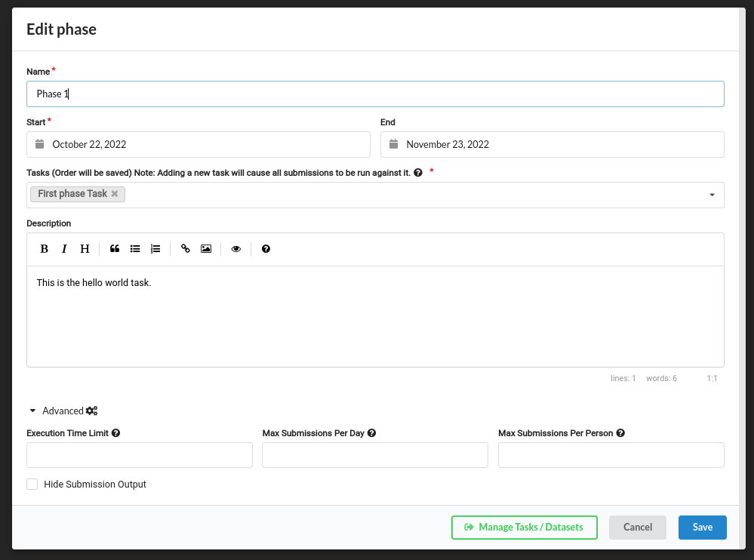Open markdown guide from editor help icon
Viewport: 754px width, 560px height.
tap(266, 248)
